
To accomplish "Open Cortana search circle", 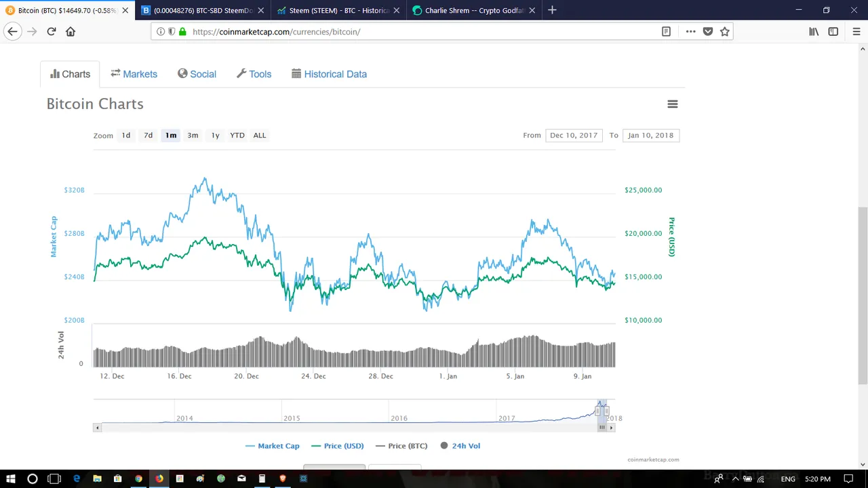I will [32, 479].
